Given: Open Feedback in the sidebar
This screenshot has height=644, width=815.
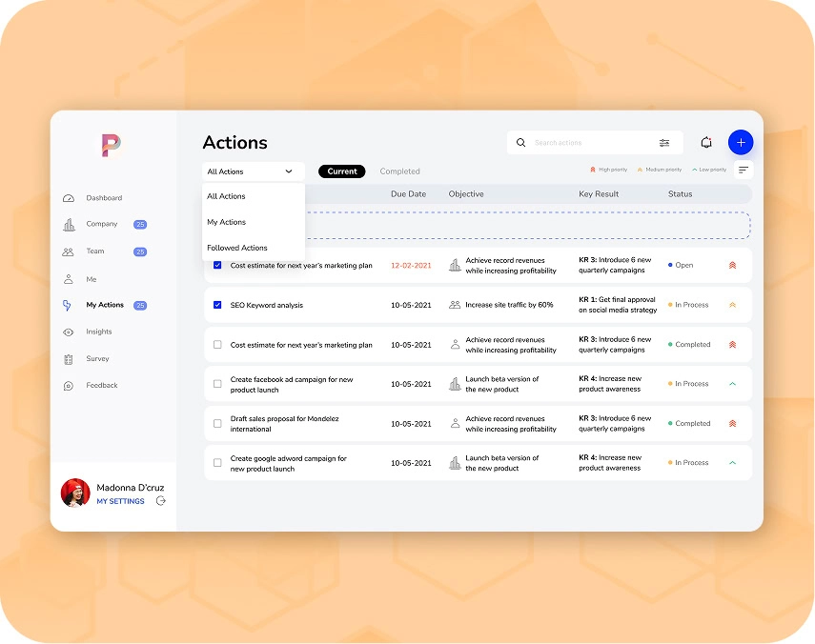Looking at the screenshot, I should coord(101,386).
